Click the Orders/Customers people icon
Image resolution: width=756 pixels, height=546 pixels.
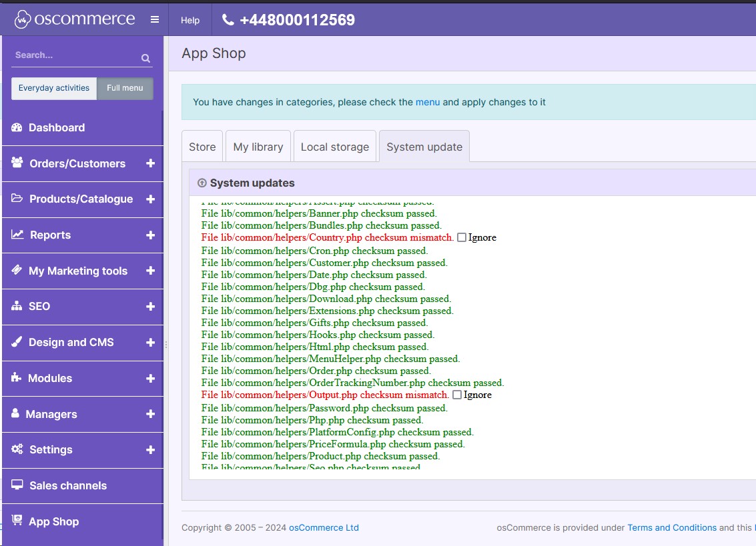tap(17, 163)
